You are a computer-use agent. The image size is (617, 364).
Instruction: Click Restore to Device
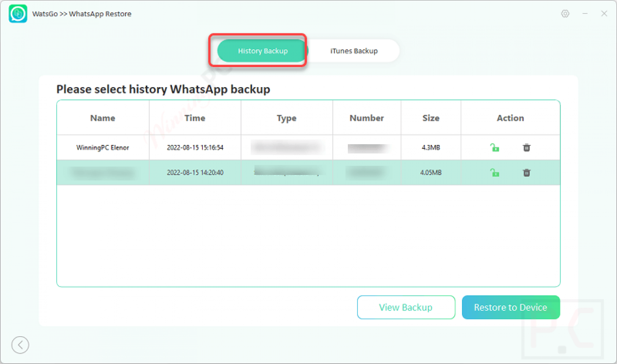pos(511,307)
